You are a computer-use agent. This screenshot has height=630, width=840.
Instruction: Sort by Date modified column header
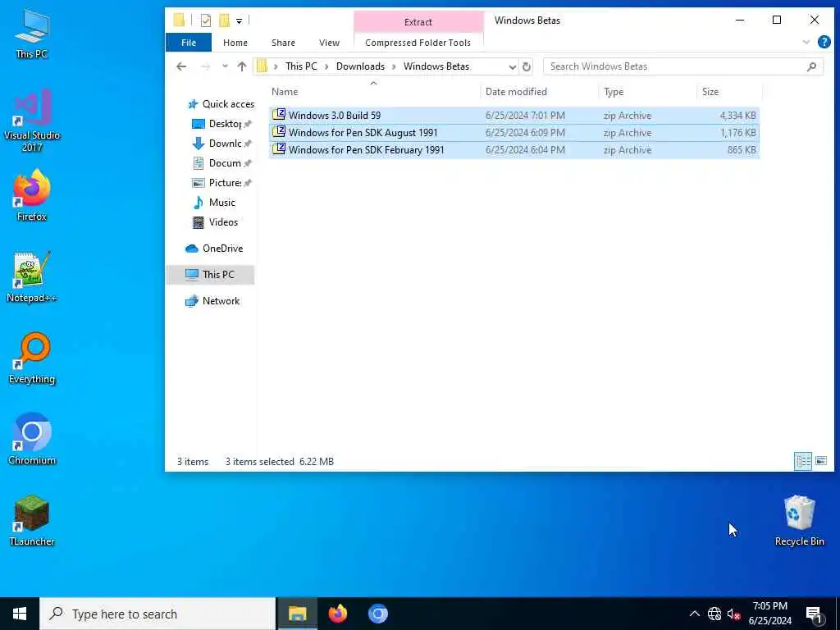point(539,92)
